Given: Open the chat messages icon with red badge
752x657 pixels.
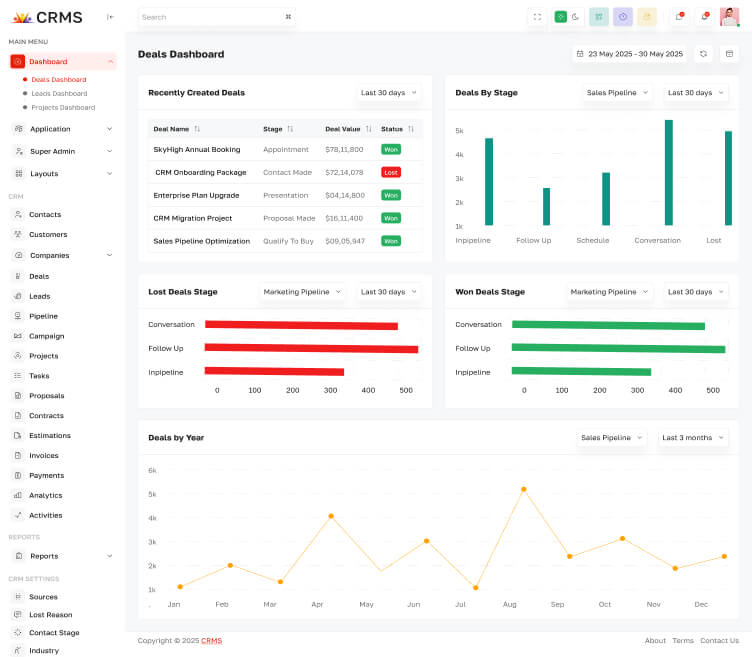Looking at the screenshot, I should click(x=679, y=17).
